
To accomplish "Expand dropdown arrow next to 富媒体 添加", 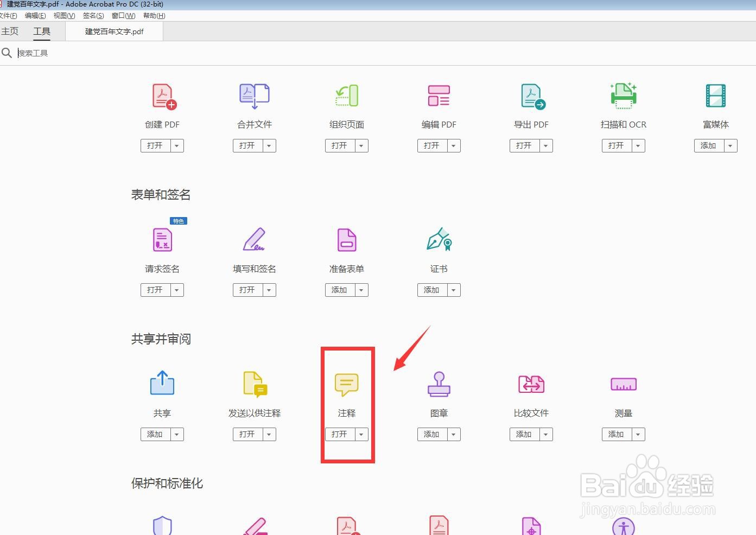I will click(x=730, y=146).
